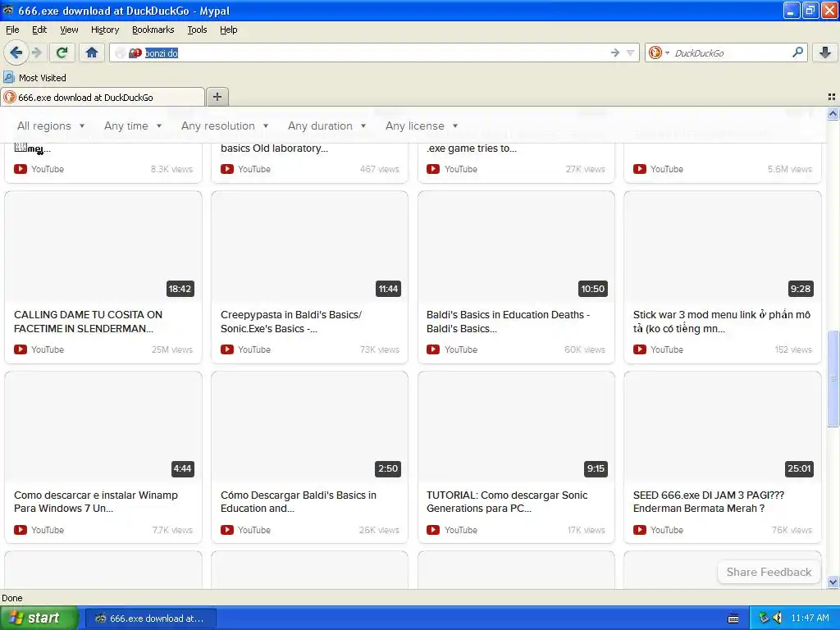The width and height of the screenshot is (840, 630).
Task: Click the Go arrow in the address bar
Action: 615,52
